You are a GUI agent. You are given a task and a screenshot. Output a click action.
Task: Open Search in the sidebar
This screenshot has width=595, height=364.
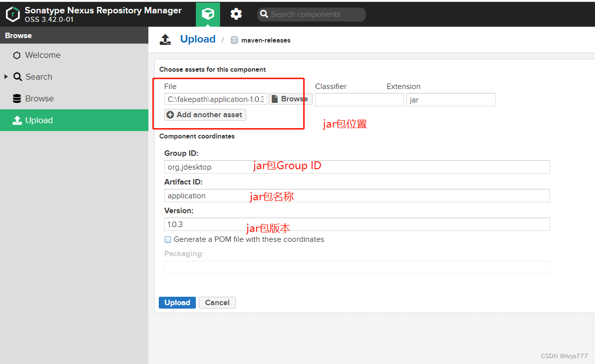coord(74,77)
